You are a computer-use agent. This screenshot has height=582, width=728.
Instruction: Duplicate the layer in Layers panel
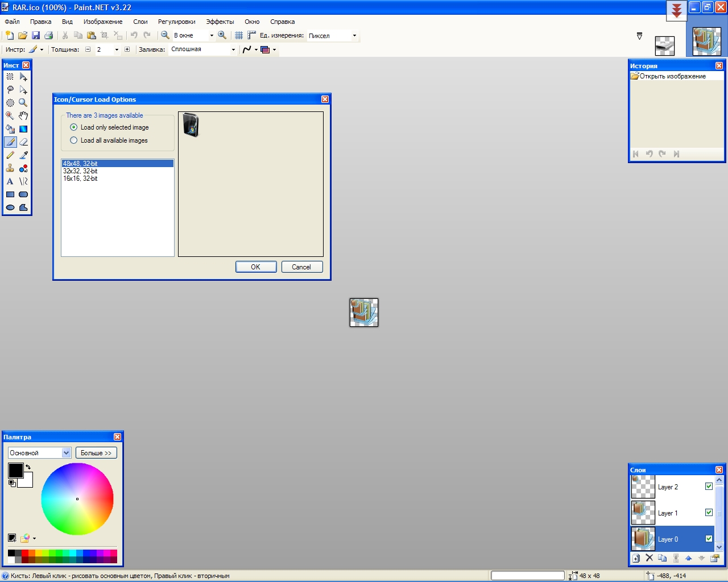point(663,558)
